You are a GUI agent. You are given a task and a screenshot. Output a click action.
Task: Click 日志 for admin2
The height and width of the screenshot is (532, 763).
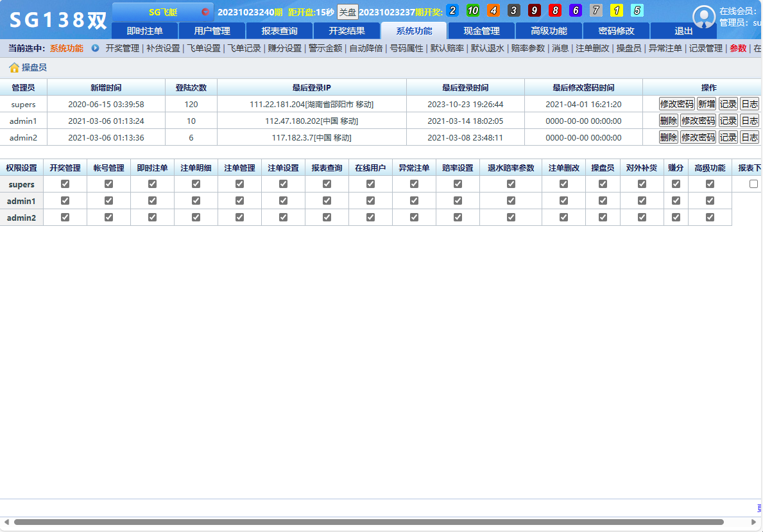tap(750, 137)
